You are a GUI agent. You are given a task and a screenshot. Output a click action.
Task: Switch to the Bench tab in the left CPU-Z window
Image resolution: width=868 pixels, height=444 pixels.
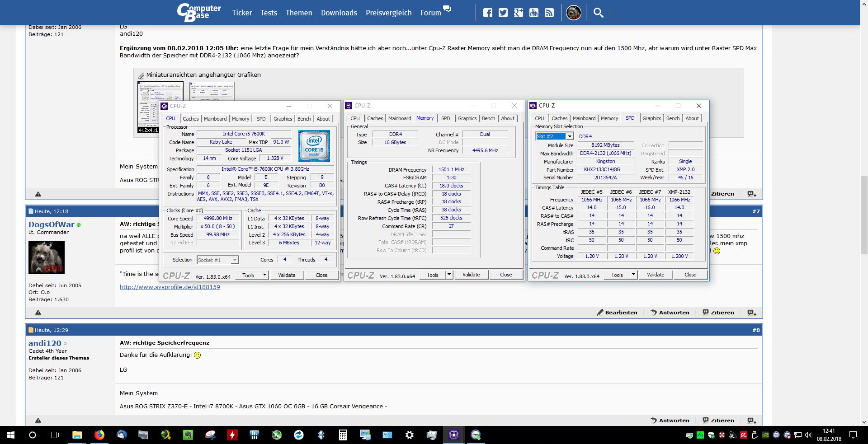click(304, 119)
